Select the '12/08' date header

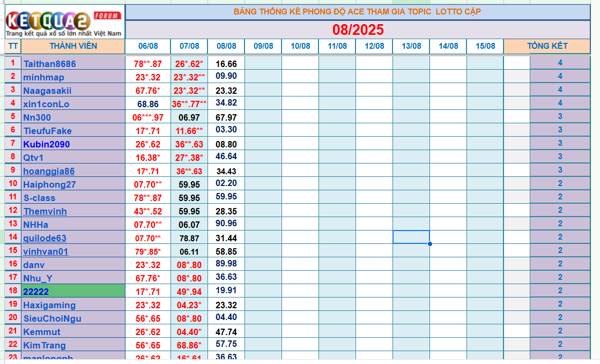374,46
